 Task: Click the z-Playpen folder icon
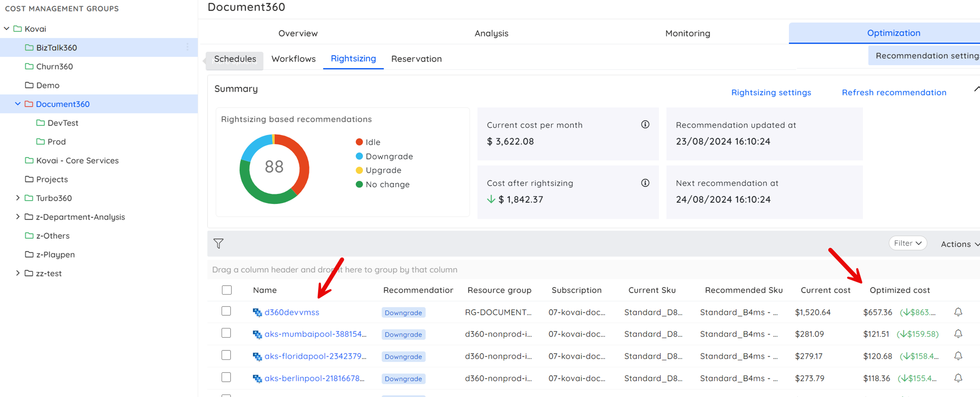29,254
